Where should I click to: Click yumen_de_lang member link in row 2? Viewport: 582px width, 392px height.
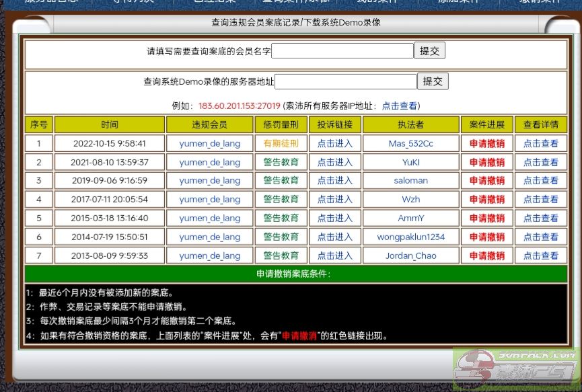point(209,162)
